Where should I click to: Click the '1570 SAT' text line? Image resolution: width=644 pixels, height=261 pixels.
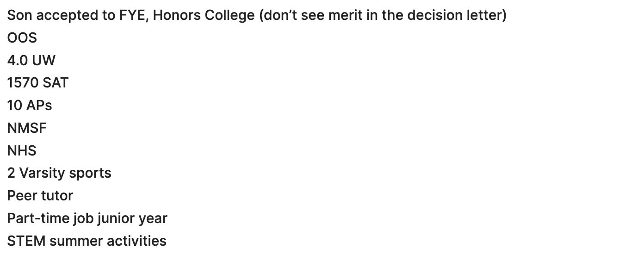(x=38, y=83)
